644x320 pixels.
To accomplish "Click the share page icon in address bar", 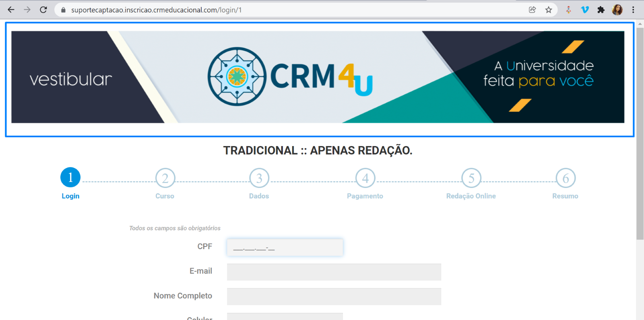I will (532, 10).
